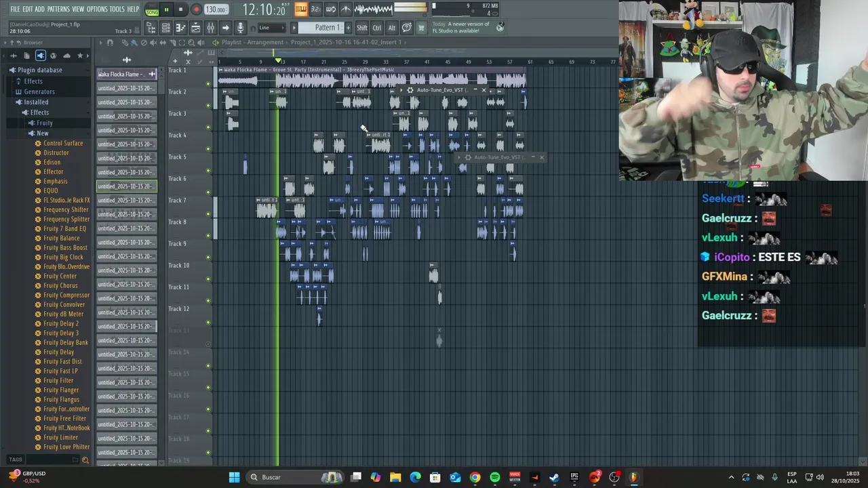Open Steam from the taskbar

click(x=554, y=477)
